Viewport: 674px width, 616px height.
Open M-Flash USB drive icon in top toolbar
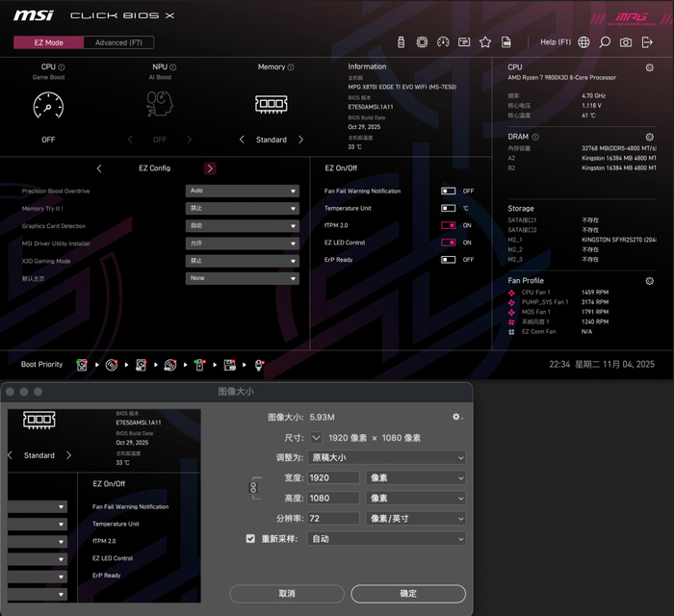401,42
